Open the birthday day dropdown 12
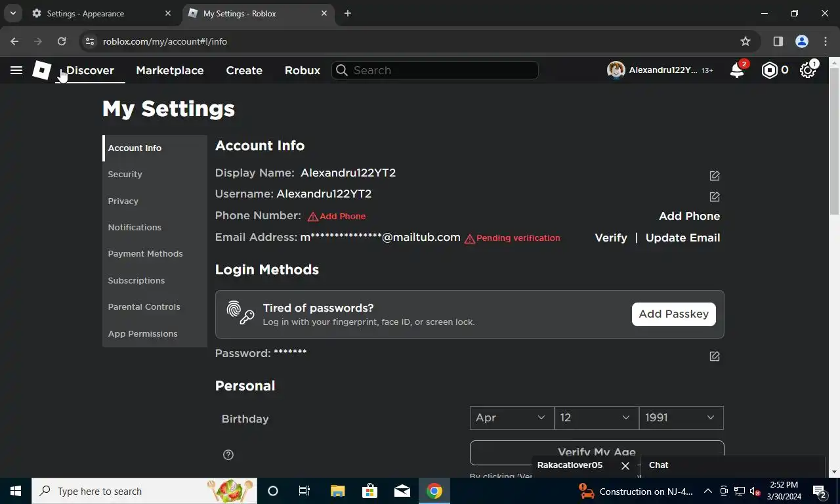This screenshot has height=504, width=840. click(597, 418)
